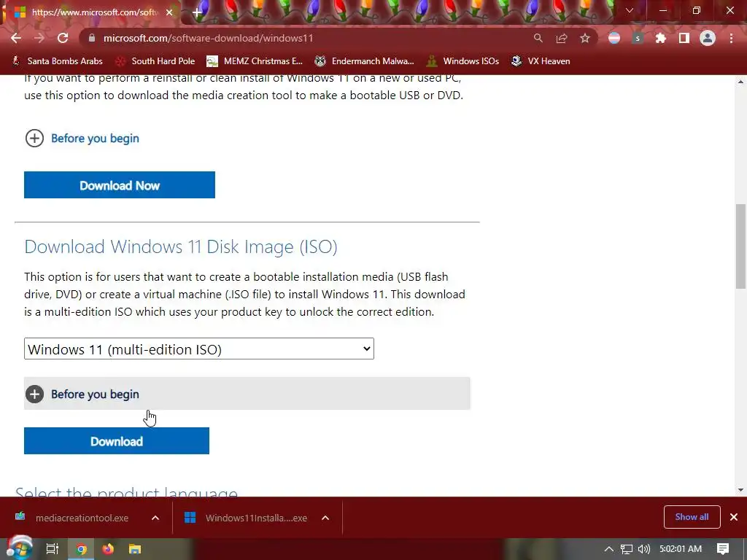
Task: Go back to the previous page
Action: pyautogui.click(x=16, y=38)
